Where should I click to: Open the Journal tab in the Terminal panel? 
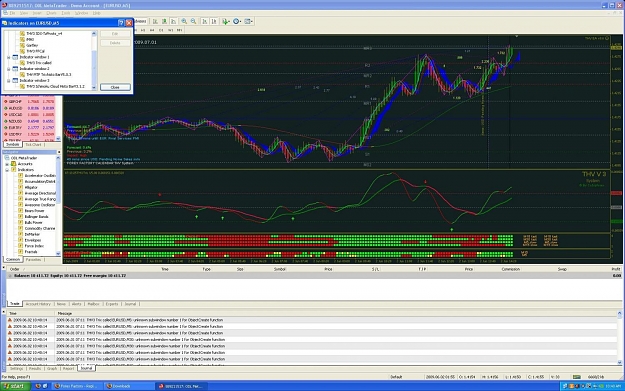[130, 304]
